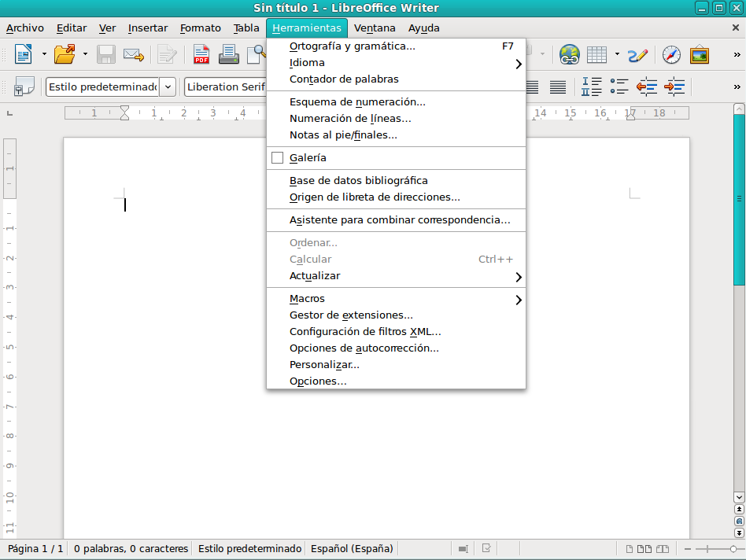
Task: Toggle the selection mode status icon
Action: click(x=463, y=549)
